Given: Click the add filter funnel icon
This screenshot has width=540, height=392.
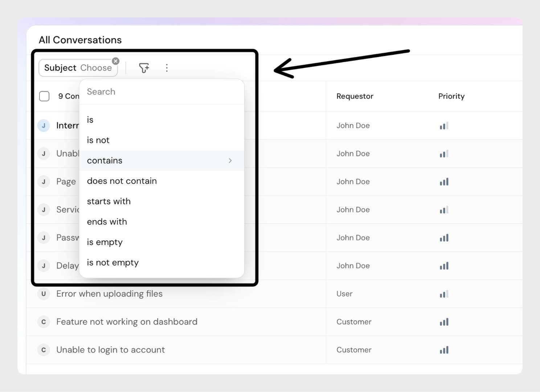Looking at the screenshot, I should tap(144, 68).
